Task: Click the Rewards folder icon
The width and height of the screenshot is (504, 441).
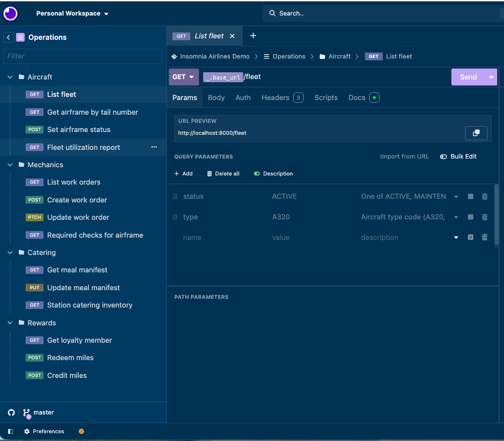Action: pyautogui.click(x=21, y=323)
